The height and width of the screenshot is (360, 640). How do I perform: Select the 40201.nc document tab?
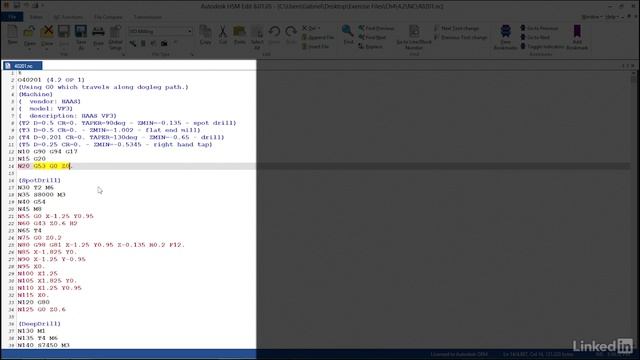(x=22, y=66)
